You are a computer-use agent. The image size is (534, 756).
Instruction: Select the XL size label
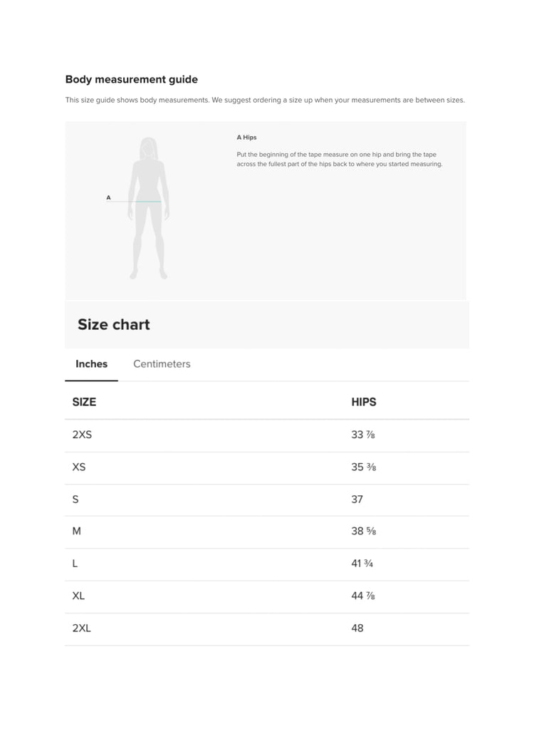78,596
